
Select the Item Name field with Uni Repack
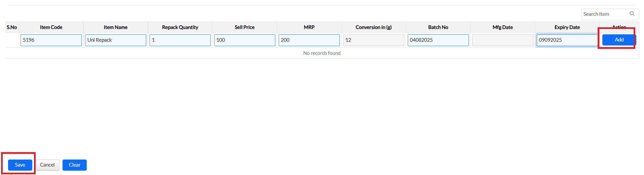tap(116, 40)
